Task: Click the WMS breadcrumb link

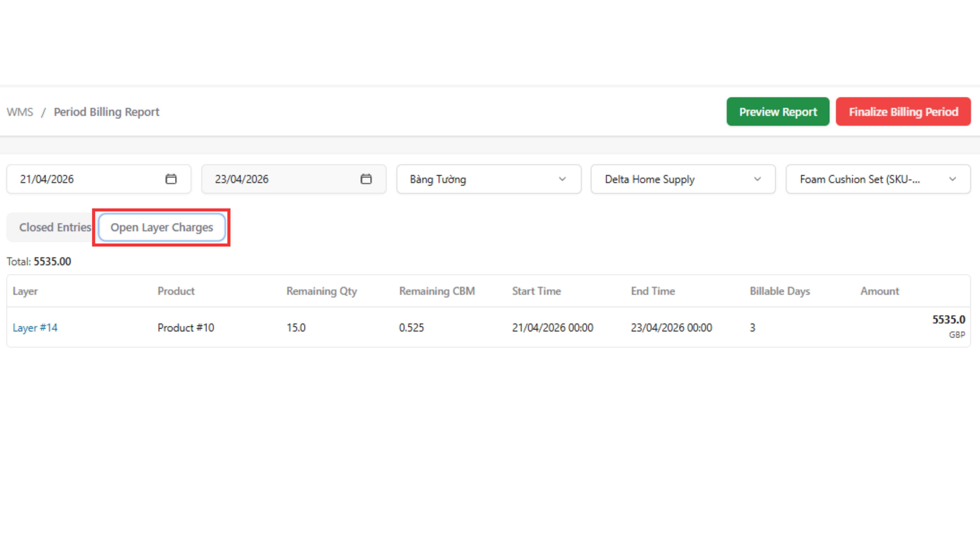Action: [x=20, y=112]
